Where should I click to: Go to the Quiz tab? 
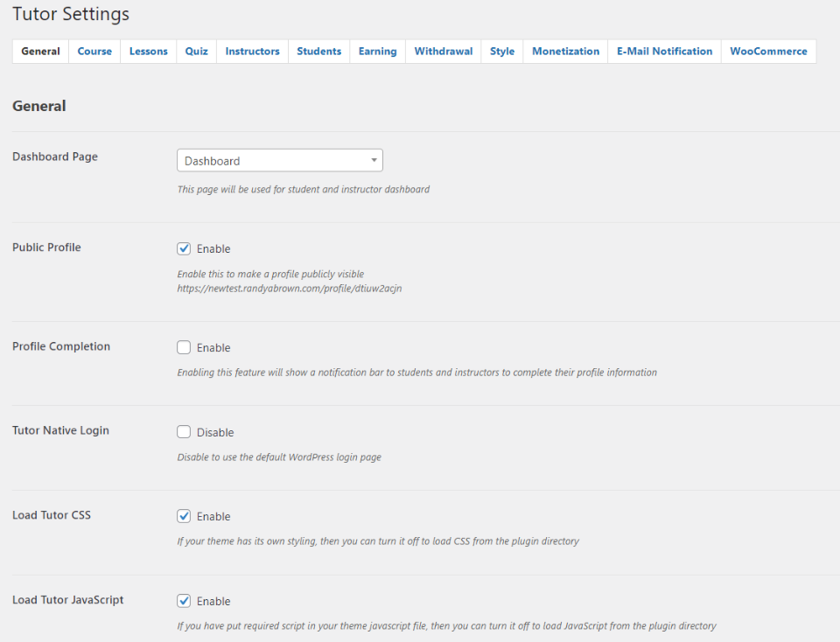click(x=197, y=52)
